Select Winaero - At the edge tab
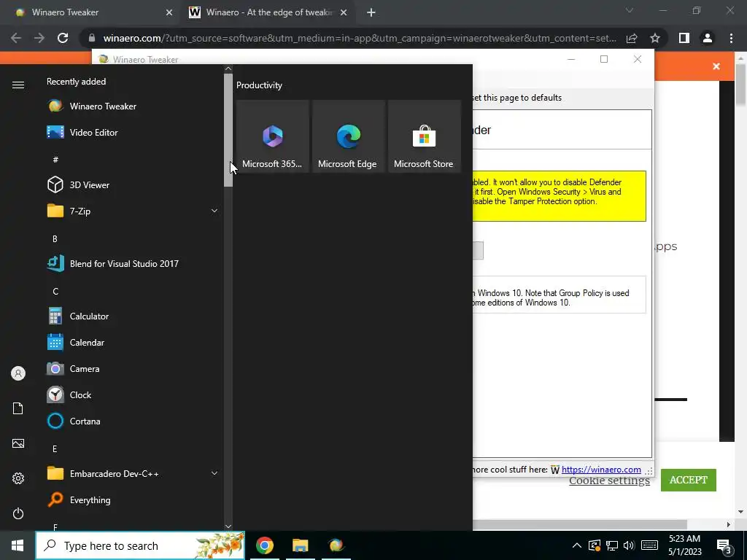The image size is (747, 560). [268, 12]
